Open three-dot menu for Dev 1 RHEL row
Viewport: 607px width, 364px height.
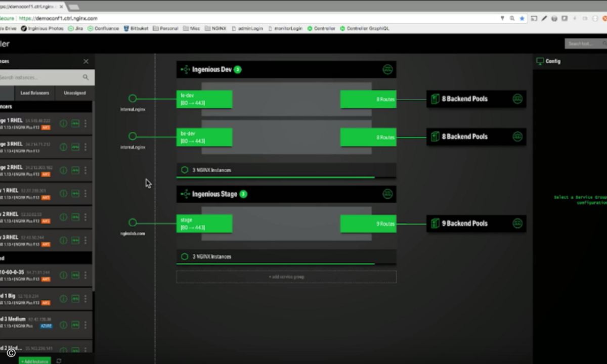pyautogui.click(x=85, y=194)
